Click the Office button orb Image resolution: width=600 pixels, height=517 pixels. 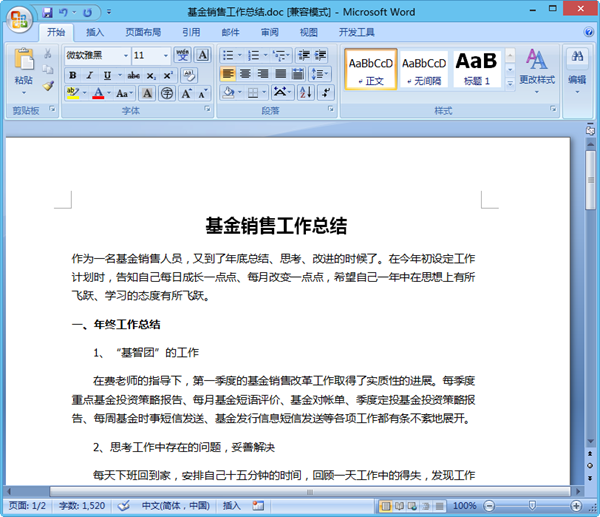(19, 20)
